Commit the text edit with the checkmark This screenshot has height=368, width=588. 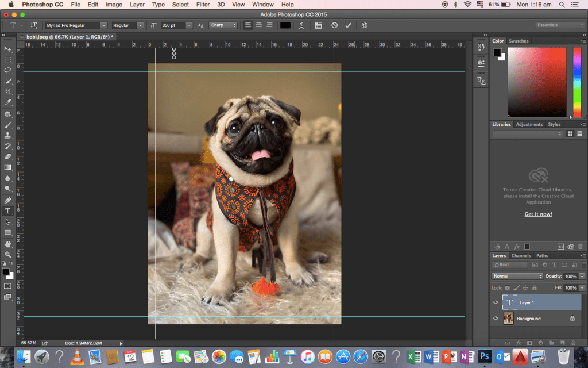tap(348, 25)
